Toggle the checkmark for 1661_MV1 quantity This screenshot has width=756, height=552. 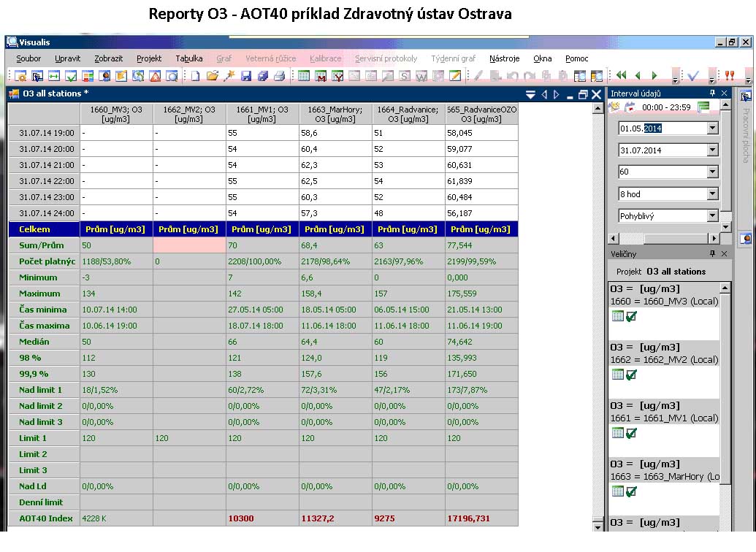tap(631, 433)
